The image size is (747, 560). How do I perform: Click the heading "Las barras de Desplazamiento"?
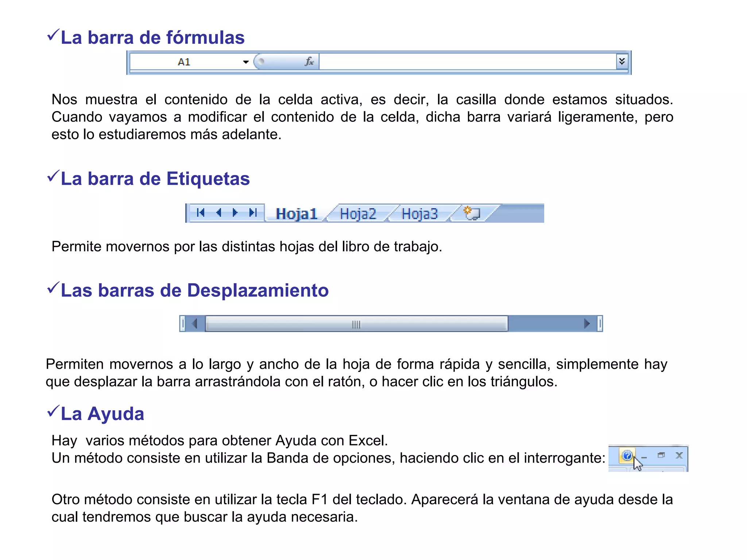tap(194, 290)
